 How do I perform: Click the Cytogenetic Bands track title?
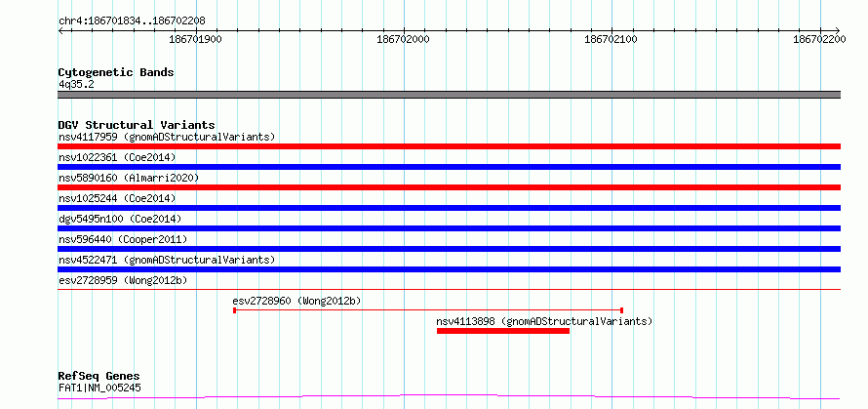116,72
